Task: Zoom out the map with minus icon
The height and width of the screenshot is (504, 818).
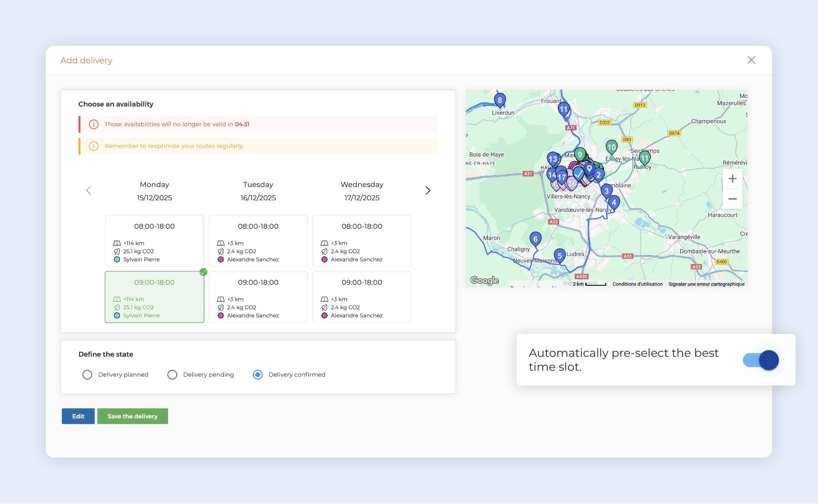Action: (732, 199)
